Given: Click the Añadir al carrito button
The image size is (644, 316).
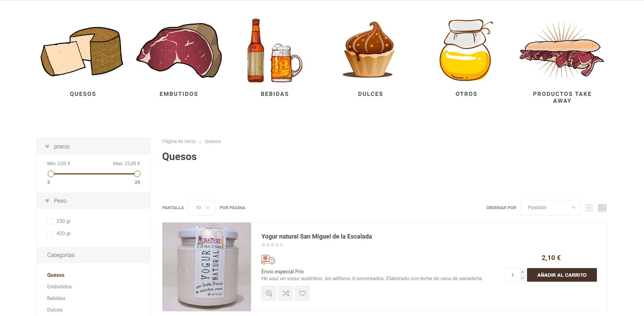Looking at the screenshot, I should tap(562, 275).
